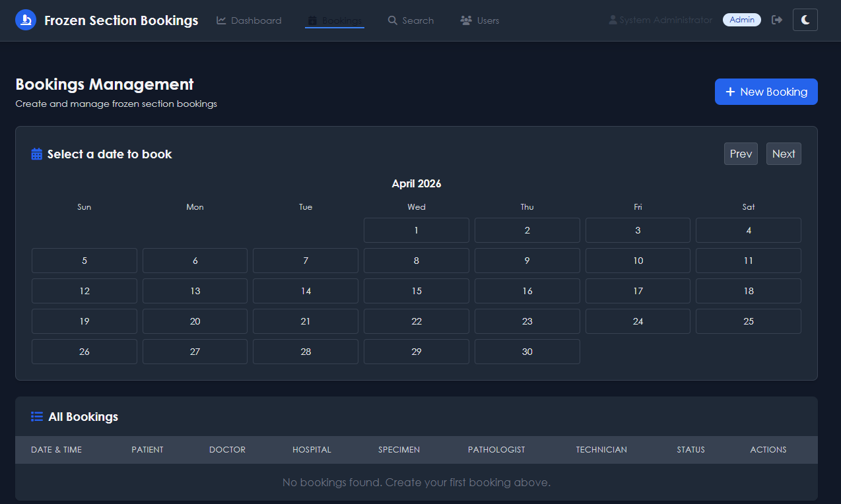Click the Status column header
841x504 pixels.
coord(690,450)
